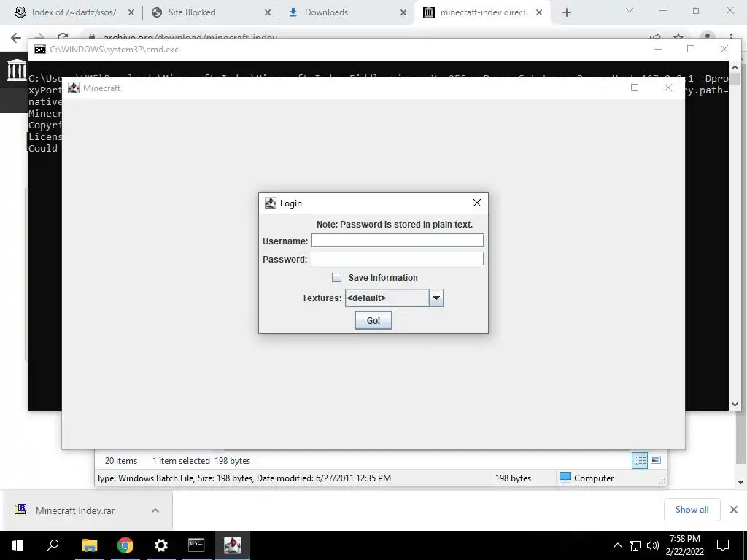Switch to Minecraft app on taskbar
The image size is (747, 560).
coord(233,545)
